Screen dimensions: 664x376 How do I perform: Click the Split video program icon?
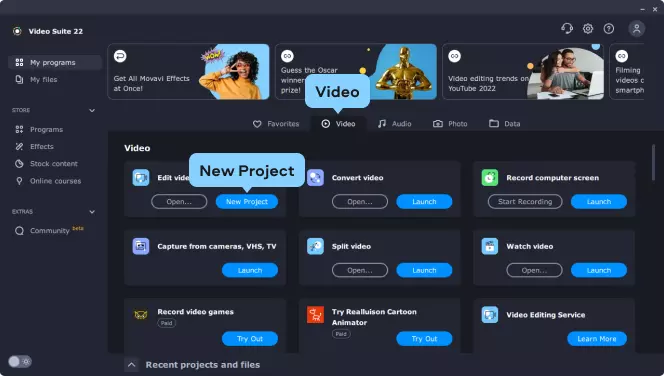point(315,246)
